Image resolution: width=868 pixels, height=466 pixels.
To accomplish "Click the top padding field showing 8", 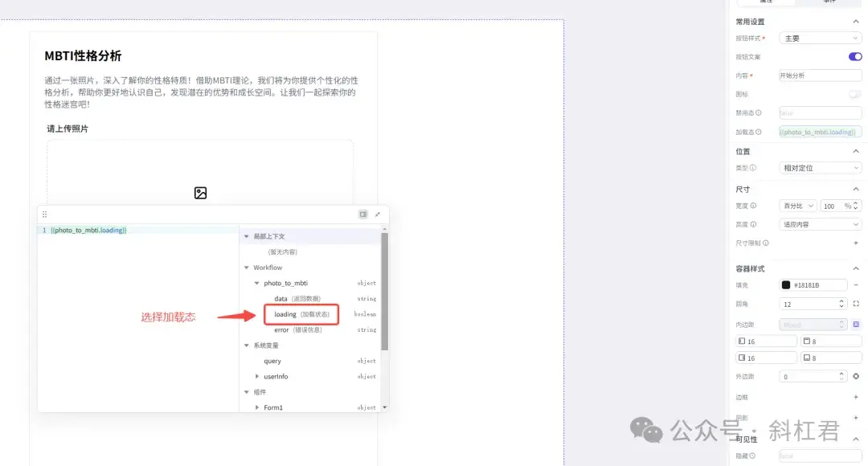I will point(831,341).
